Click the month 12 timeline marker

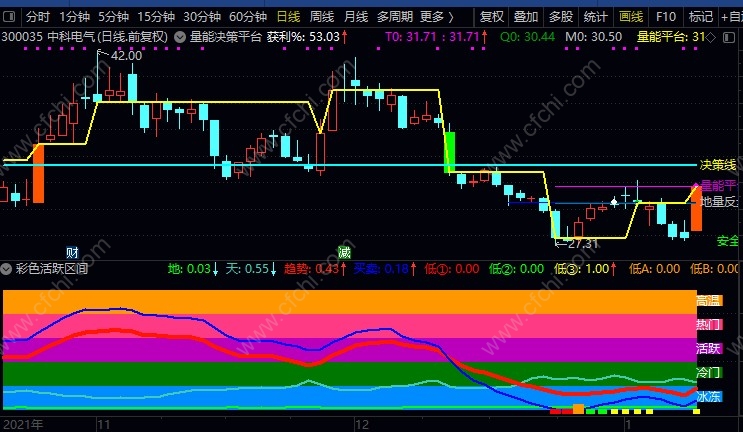(x=362, y=424)
